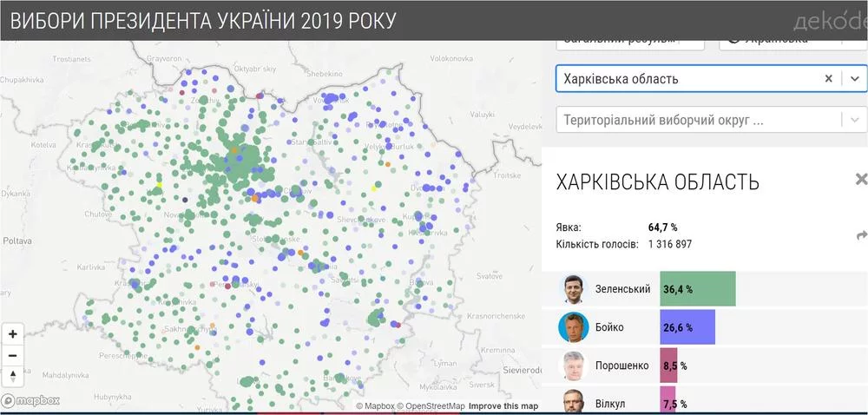Expand the Харківська область region dropdown
The height and width of the screenshot is (415, 868).
(x=855, y=79)
